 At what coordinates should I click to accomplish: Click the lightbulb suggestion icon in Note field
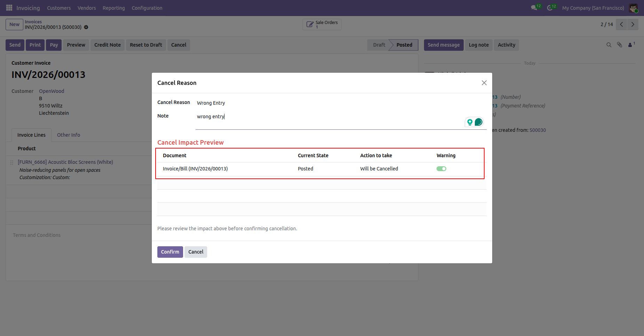point(470,122)
